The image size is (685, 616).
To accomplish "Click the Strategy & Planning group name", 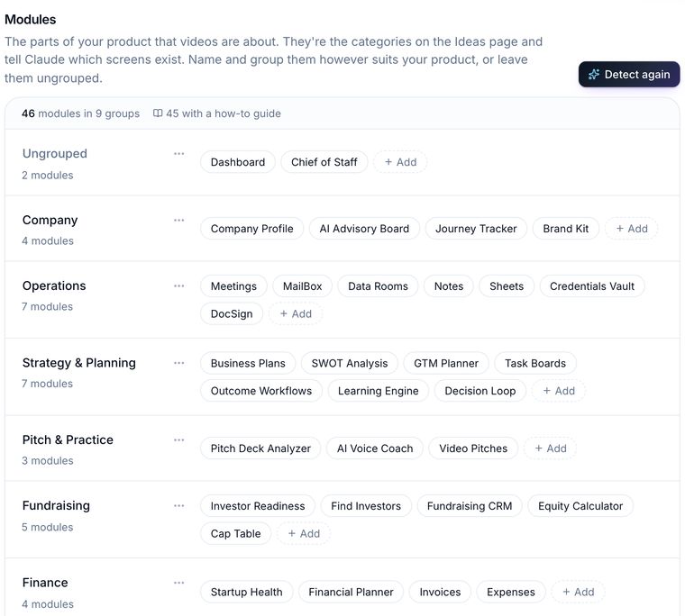I will (79, 363).
